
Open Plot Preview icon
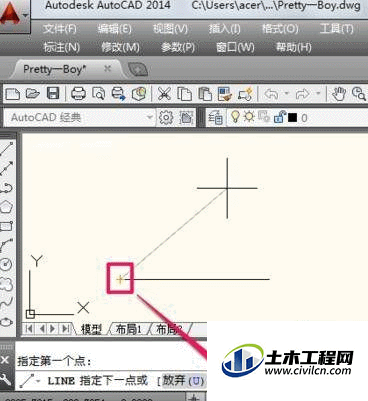[98, 94]
